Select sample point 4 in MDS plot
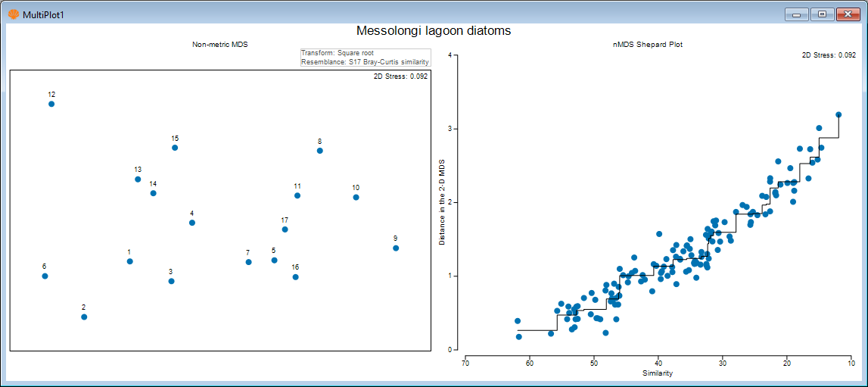The height and width of the screenshot is (387, 868). [192, 223]
